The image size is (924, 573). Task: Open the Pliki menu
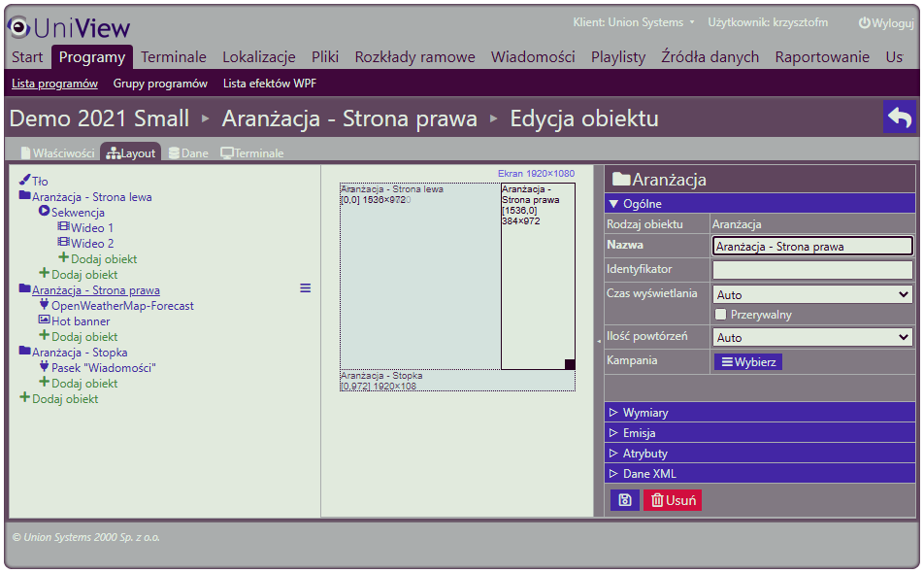click(x=325, y=57)
